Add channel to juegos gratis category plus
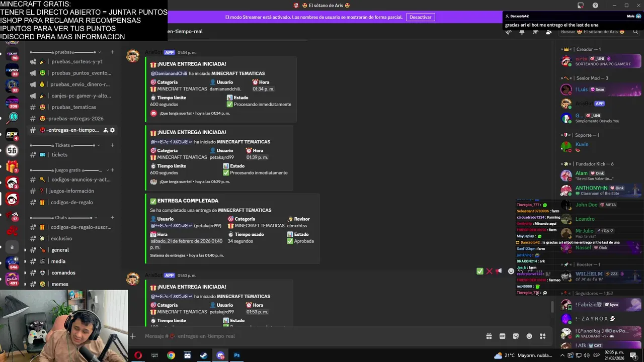This screenshot has width=644, height=362. click(112, 170)
